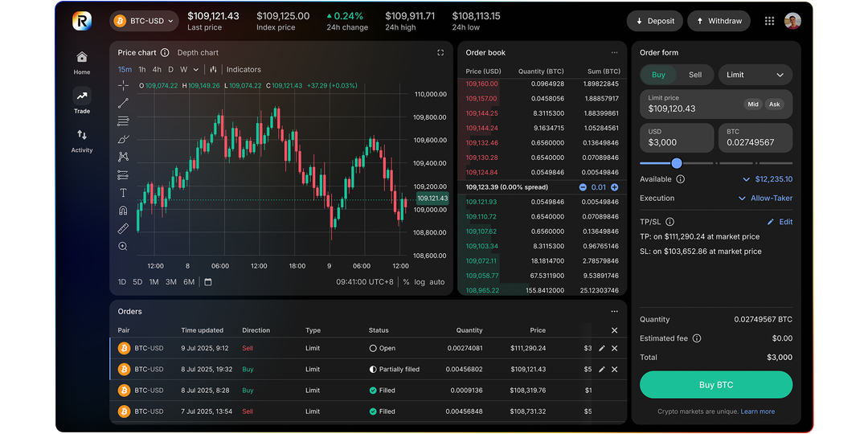Open the chart date range calendar
The image size is (868, 434).
coord(208,282)
